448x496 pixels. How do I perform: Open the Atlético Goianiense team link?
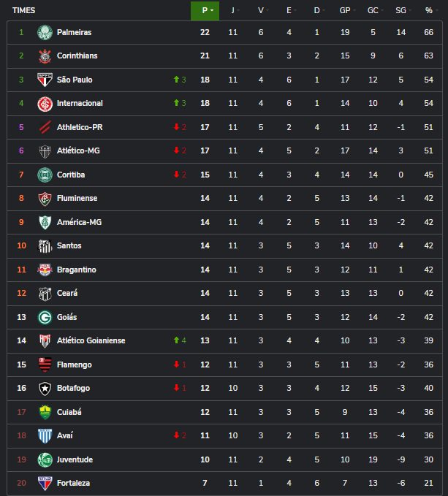(91, 341)
